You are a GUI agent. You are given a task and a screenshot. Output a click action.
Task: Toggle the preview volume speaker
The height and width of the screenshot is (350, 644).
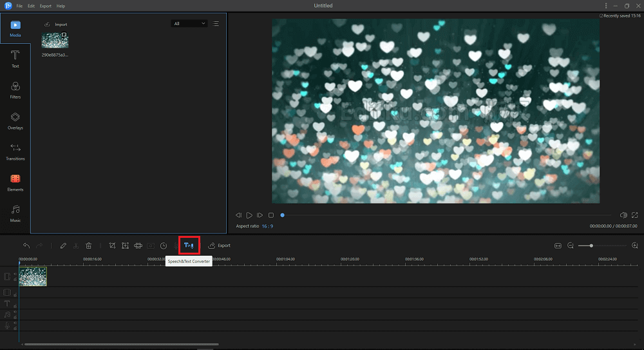[x=623, y=215]
